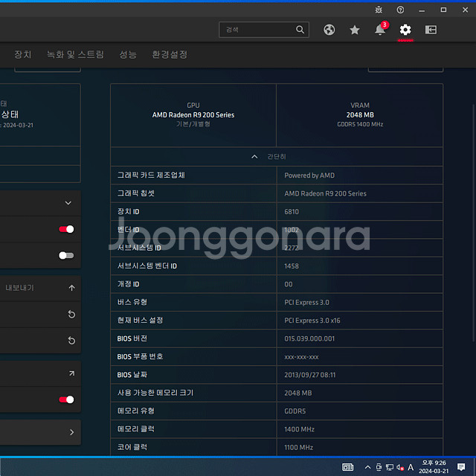Click the magnifier search icon

coord(300,30)
